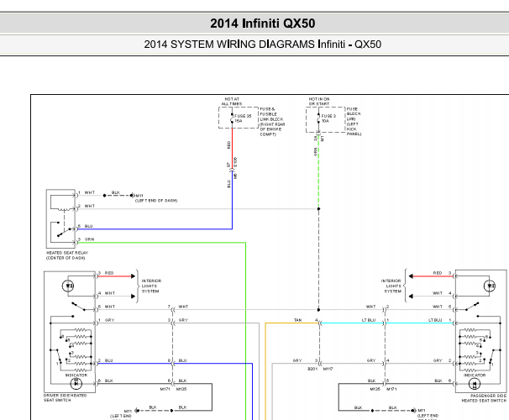The height and width of the screenshot is (420, 509).
Task: Click the "2014 SYSTEM WIRING DIAGRAMS Infiniti - QX50" subtitle
Action: point(262,45)
